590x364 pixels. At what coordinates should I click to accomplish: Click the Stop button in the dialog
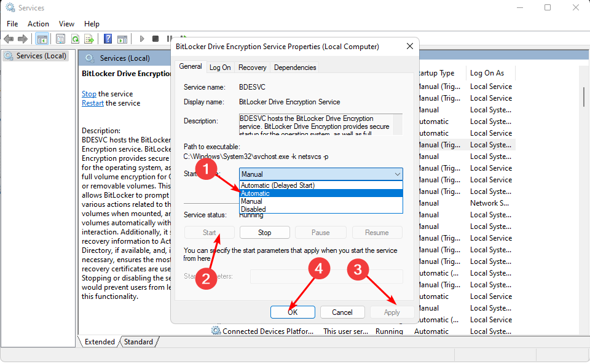pyautogui.click(x=264, y=233)
